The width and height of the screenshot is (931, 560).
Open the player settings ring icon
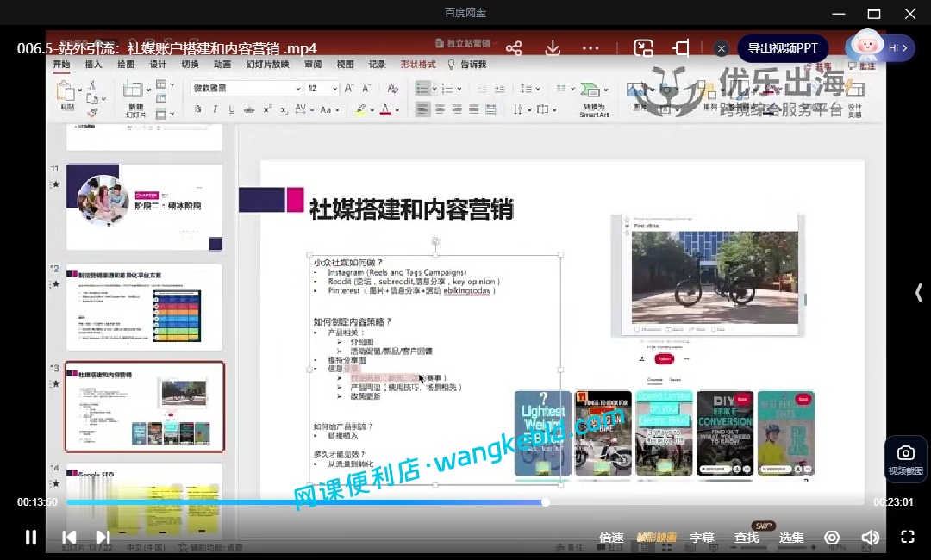click(832, 538)
